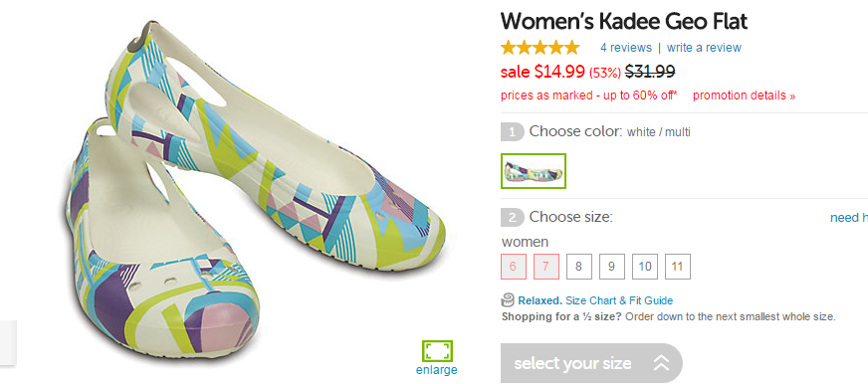This screenshot has height=384, width=868.
Task: Choose women's size 9
Action: (612, 267)
